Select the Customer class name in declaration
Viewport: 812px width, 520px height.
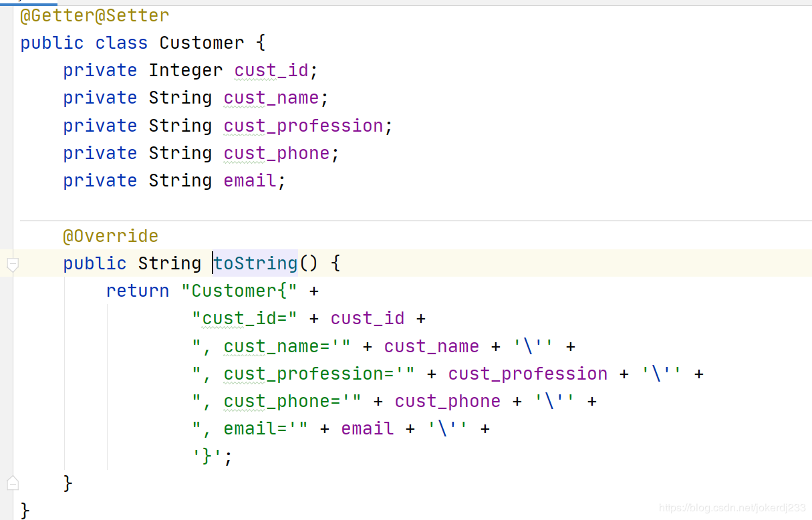point(202,43)
